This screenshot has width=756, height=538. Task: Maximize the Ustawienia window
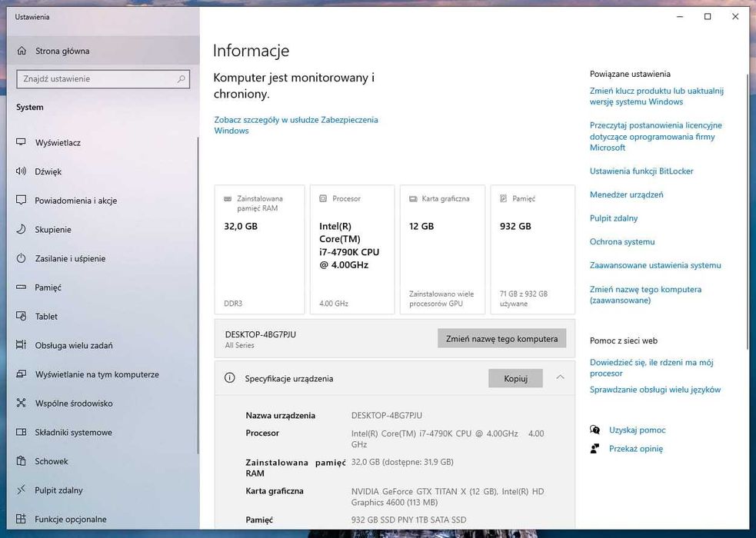tap(708, 16)
